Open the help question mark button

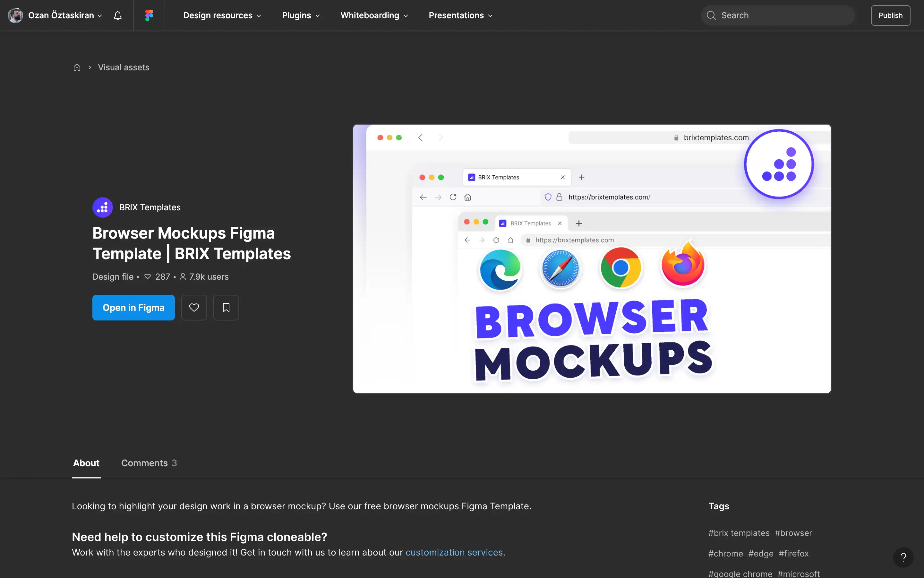click(903, 557)
